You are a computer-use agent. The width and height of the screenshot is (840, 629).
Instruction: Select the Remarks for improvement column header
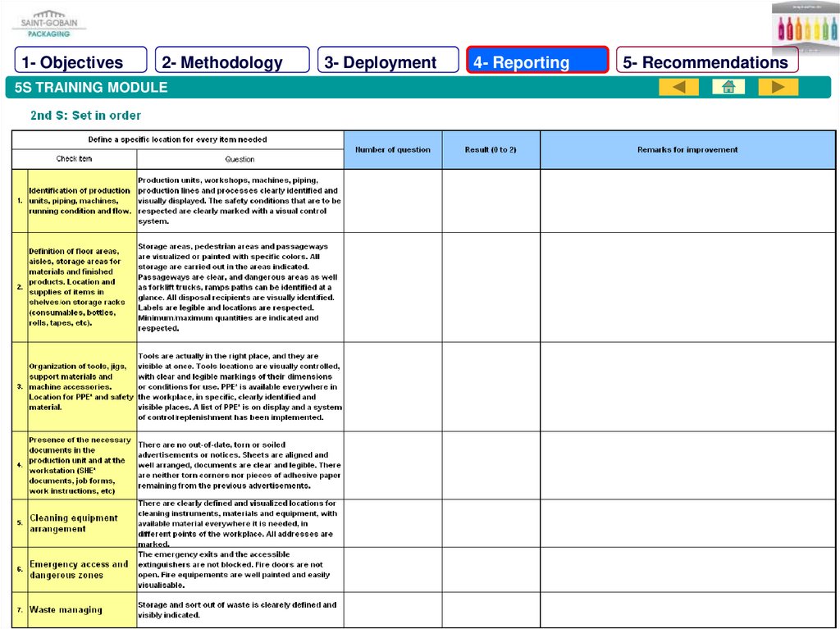pyautogui.click(x=687, y=150)
